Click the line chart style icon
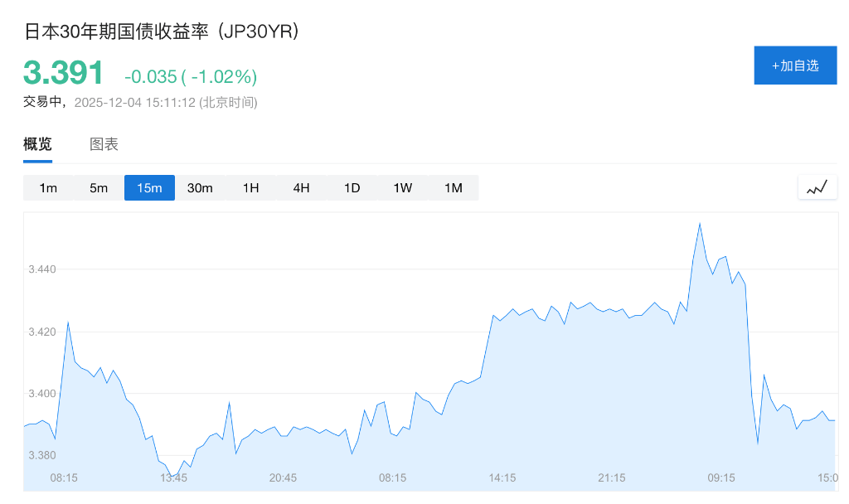Screen dimensions: 849x504 (817, 187)
